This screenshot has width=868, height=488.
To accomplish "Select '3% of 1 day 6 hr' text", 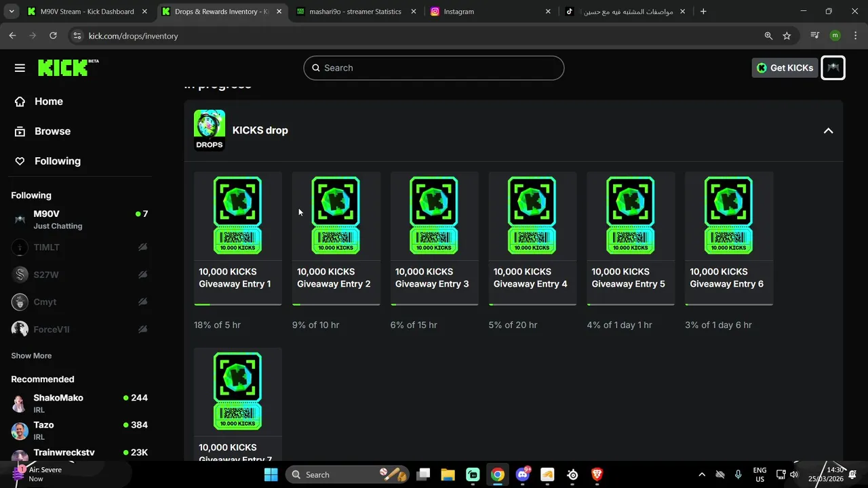I will (x=718, y=325).
